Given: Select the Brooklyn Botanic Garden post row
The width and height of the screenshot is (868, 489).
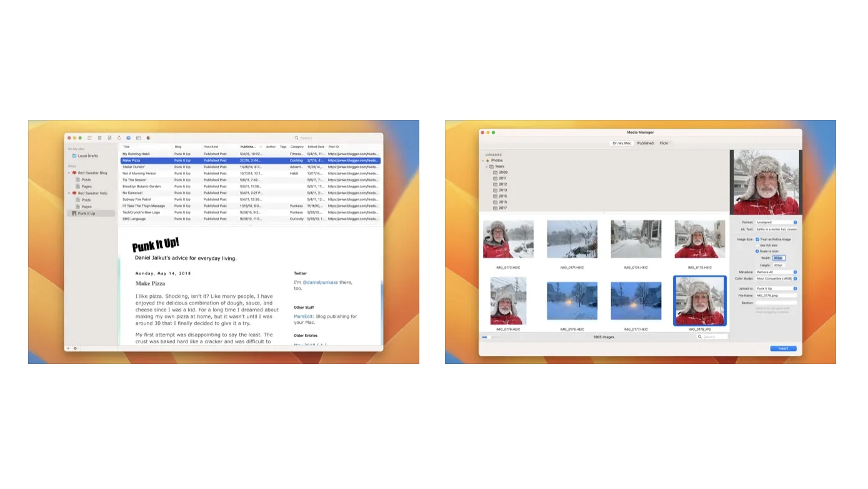Looking at the screenshot, I should [x=250, y=186].
